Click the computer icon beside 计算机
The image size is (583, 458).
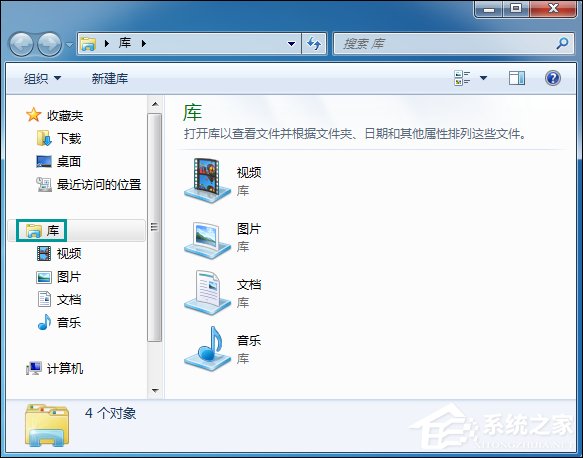[33, 368]
